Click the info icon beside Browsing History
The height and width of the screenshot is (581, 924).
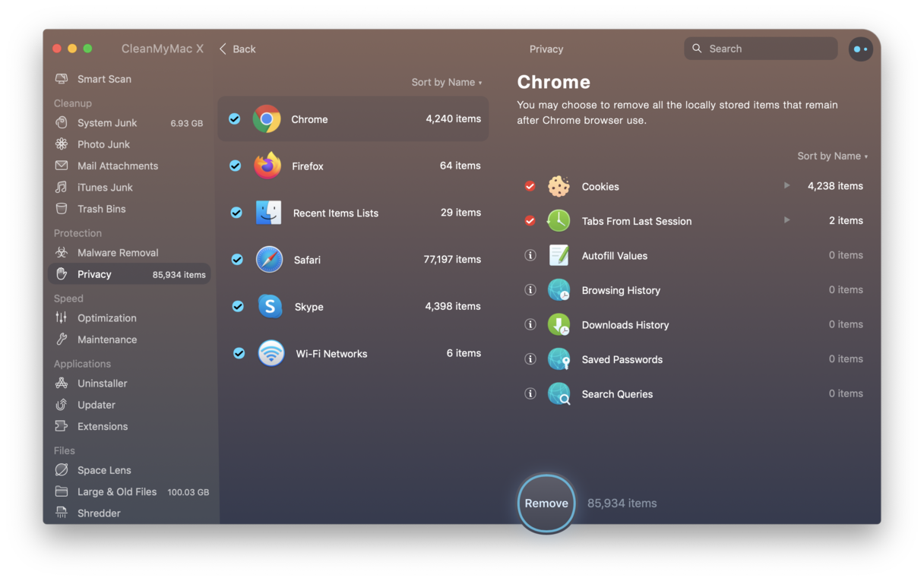tap(530, 290)
